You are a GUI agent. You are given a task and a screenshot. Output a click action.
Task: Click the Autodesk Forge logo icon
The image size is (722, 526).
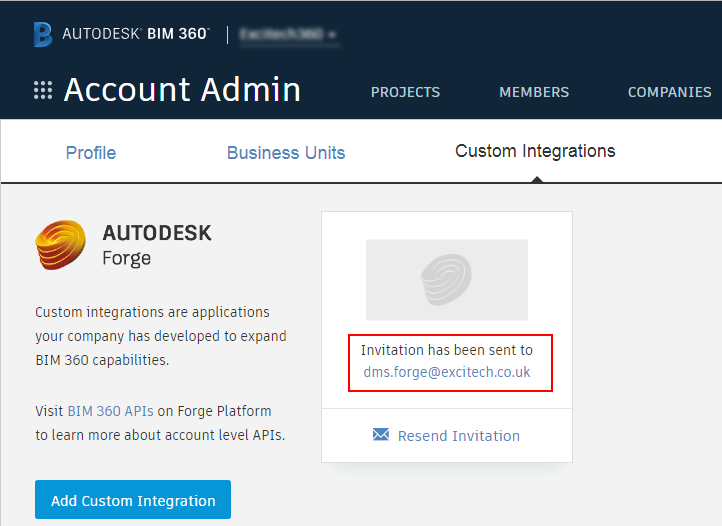click(x=61, y=246)
